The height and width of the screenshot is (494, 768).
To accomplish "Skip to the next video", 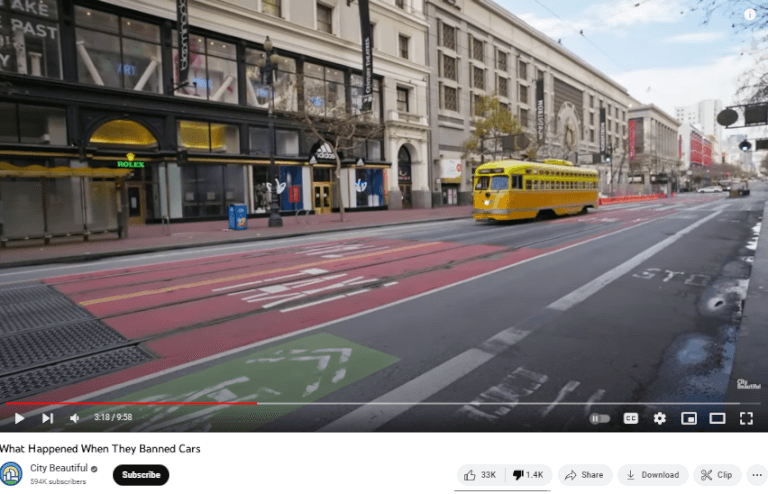I will [x=48, y=418].
